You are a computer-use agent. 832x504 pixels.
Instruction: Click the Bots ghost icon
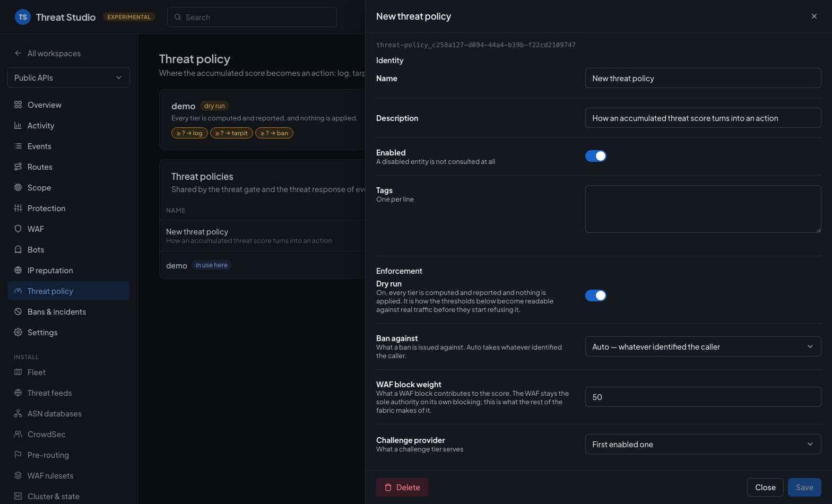pos(18,249)
